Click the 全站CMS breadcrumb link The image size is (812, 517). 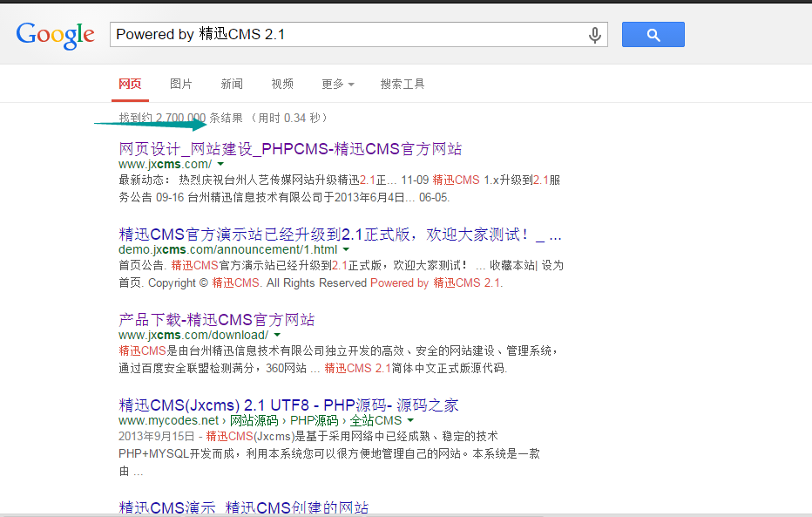[x=376, y=420]
